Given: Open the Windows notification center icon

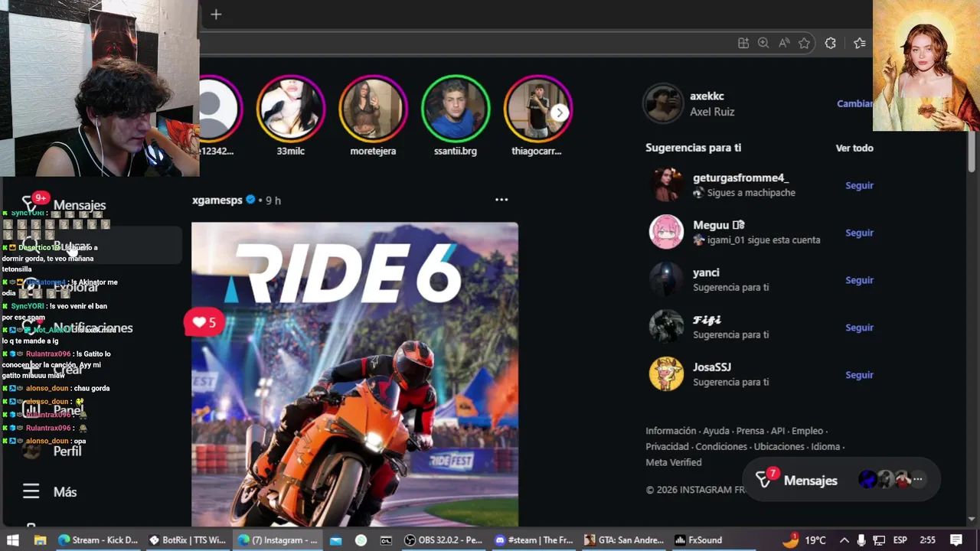Looking at the screenshot, I should coord(956,540).
